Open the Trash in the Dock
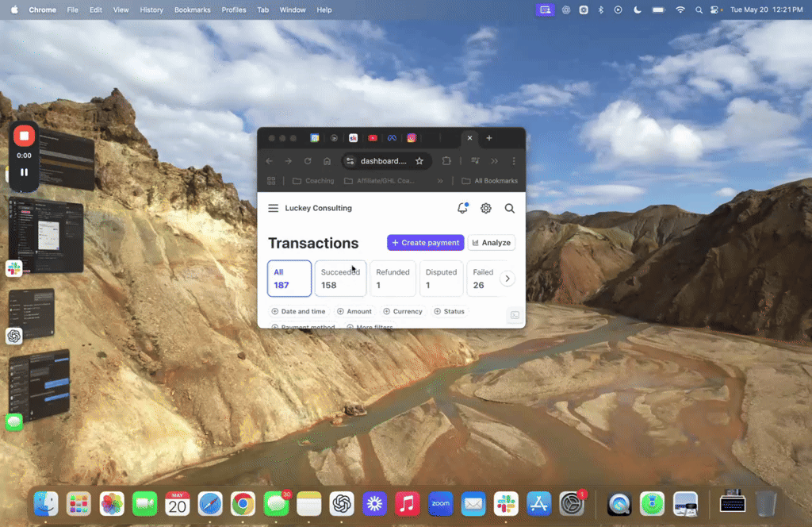 click(x=765, y=504)
